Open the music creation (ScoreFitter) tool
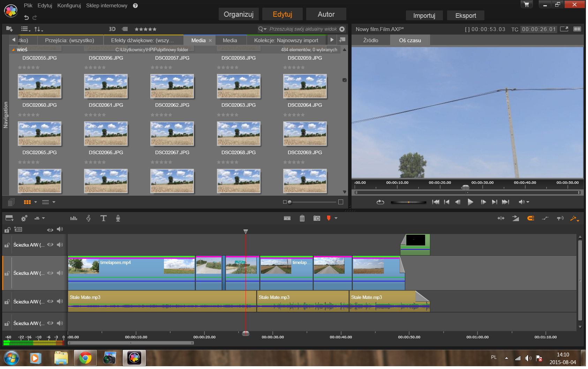Image resolution: width=588 pixels, height=369 pixels. pyautogui.click(x=89, y=218)
